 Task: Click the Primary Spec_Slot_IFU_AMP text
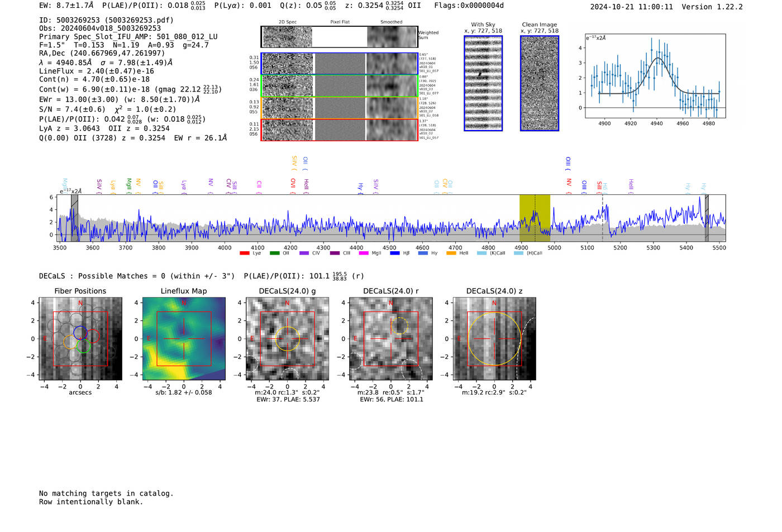click(128, 37)
